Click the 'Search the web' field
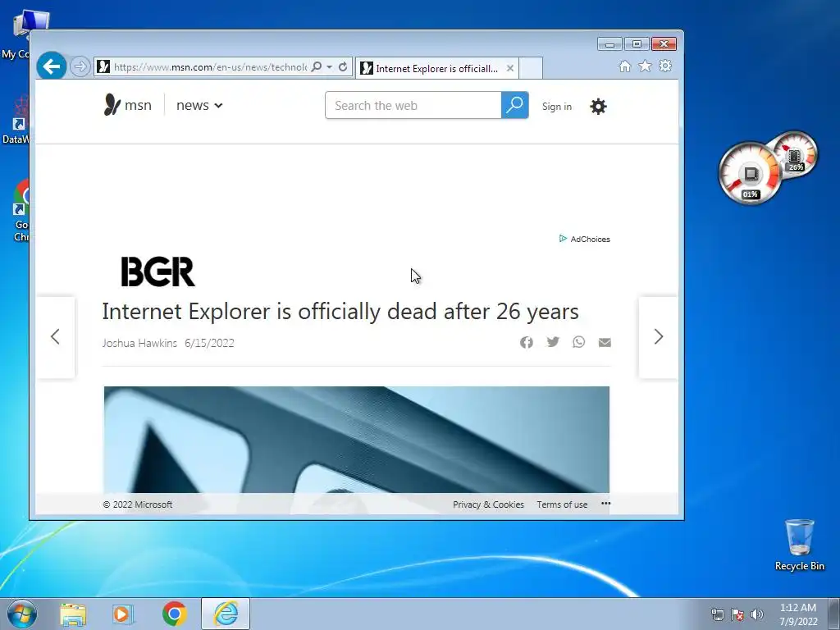Viewport: 840px width, 630px height. click(413, 106)
